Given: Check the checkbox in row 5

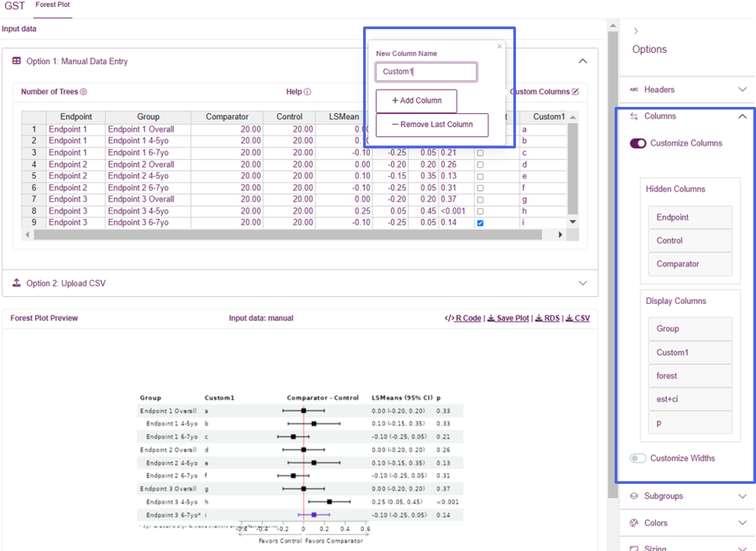Looking at the screenshot, I should click(480, 176).
